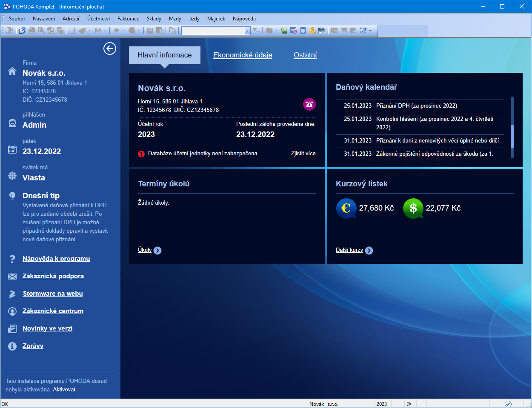The width and height of the screenshot is (532, 408).
Task: Open the plain calculator toolbar icon
Action: (303, 30)
